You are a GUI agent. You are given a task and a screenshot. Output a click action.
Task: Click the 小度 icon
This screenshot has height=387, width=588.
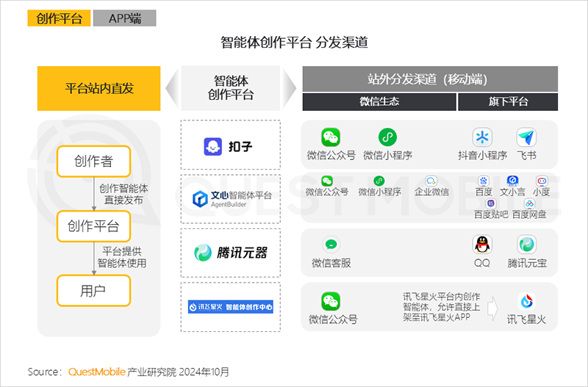pos(542,180)
